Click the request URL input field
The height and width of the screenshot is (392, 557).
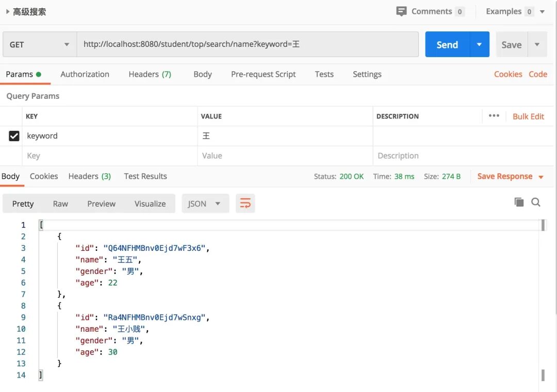[x=248, y=44]
